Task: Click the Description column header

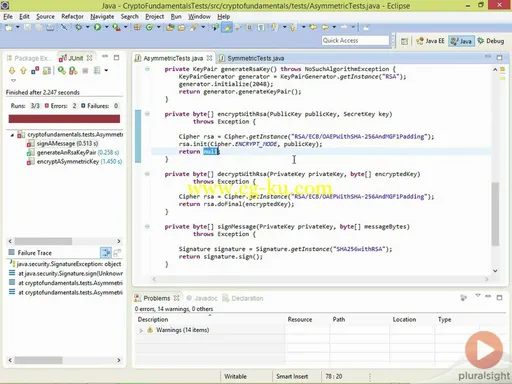Action: pos(153,319)
